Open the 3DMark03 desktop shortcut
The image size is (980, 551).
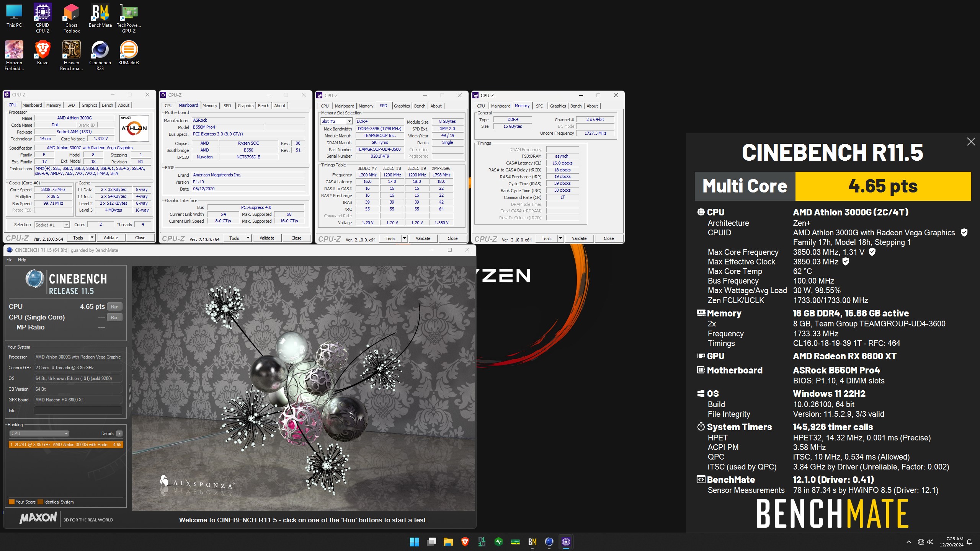[x=129, y=53]
